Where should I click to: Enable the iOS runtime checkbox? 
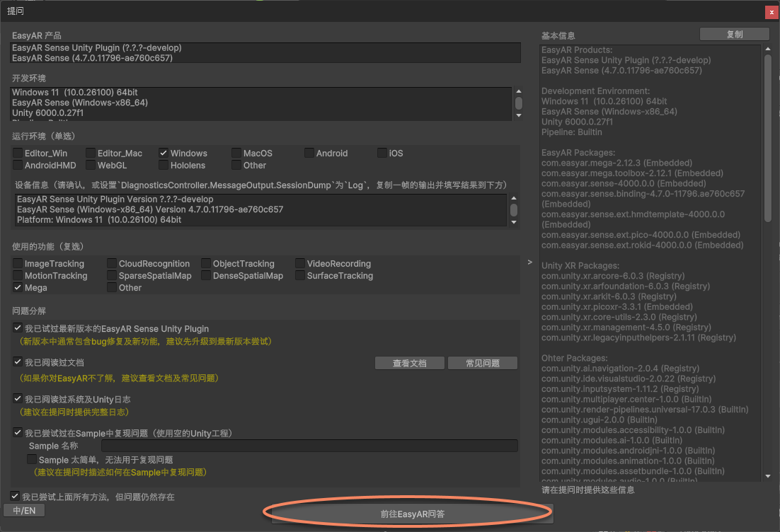382,153
